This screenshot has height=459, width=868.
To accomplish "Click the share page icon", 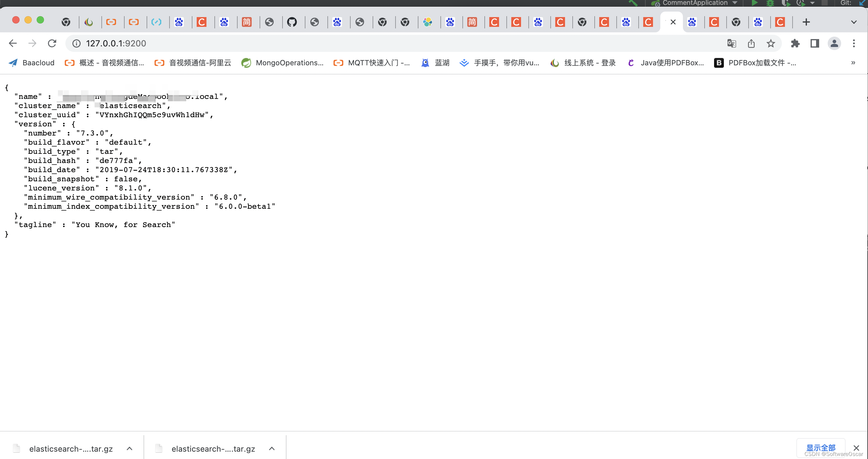I will click(751, 43).
